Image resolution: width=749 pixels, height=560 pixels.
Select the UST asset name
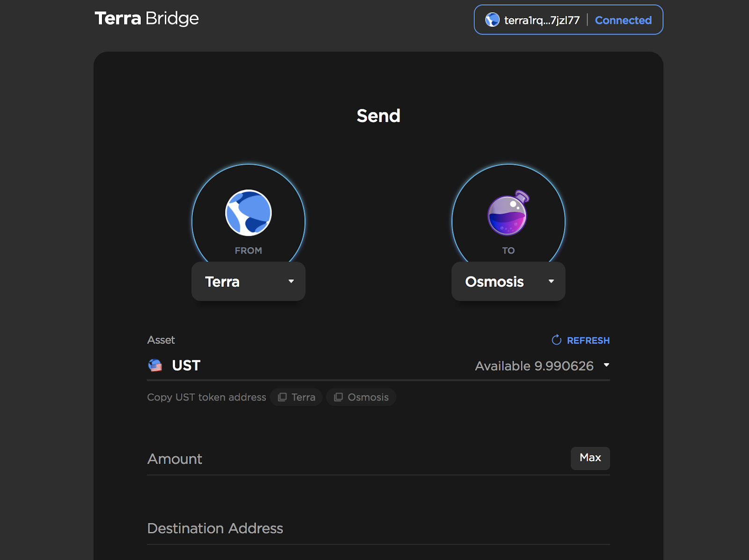click(x=186, y=365)
